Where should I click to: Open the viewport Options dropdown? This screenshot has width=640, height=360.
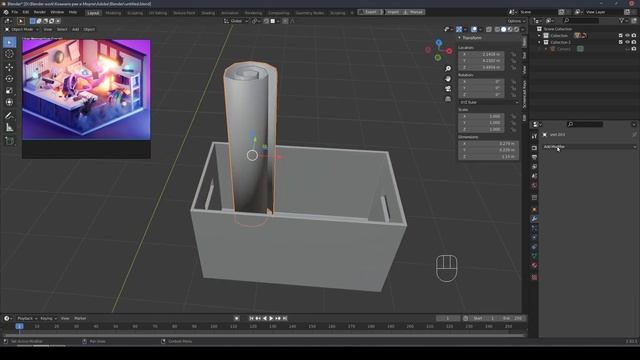pyautogui.click(x=516, y=21)
